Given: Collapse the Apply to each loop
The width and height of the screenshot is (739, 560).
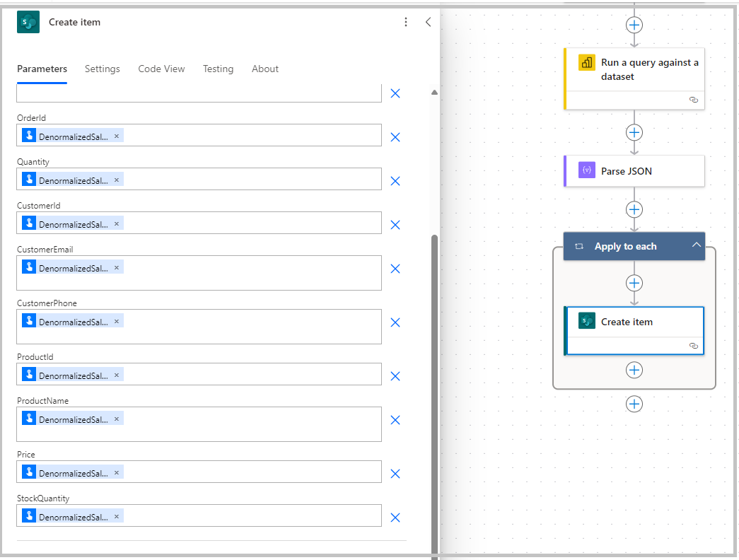Looking at the screenshot, I should click(x=696, y=245).
